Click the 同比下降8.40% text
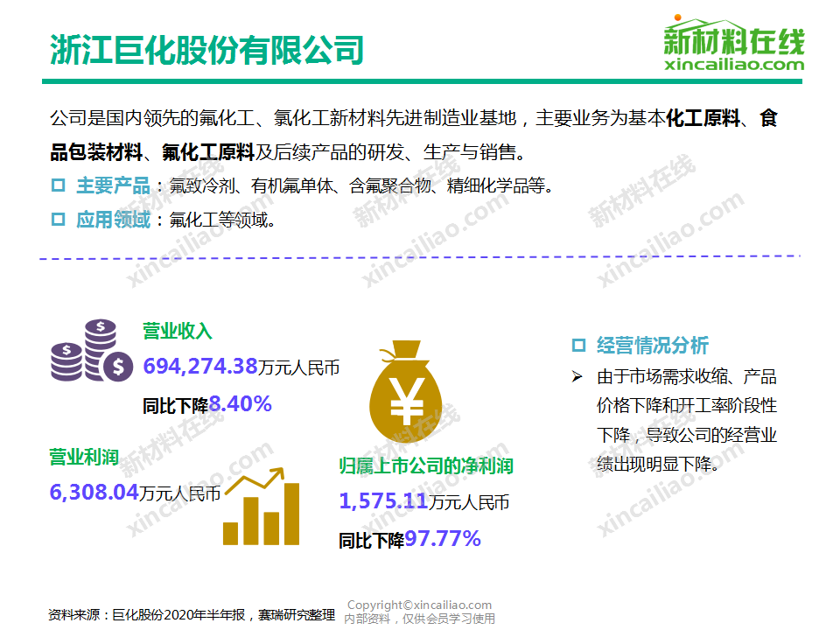Screen dimensions: 840x630 (206, 404)
